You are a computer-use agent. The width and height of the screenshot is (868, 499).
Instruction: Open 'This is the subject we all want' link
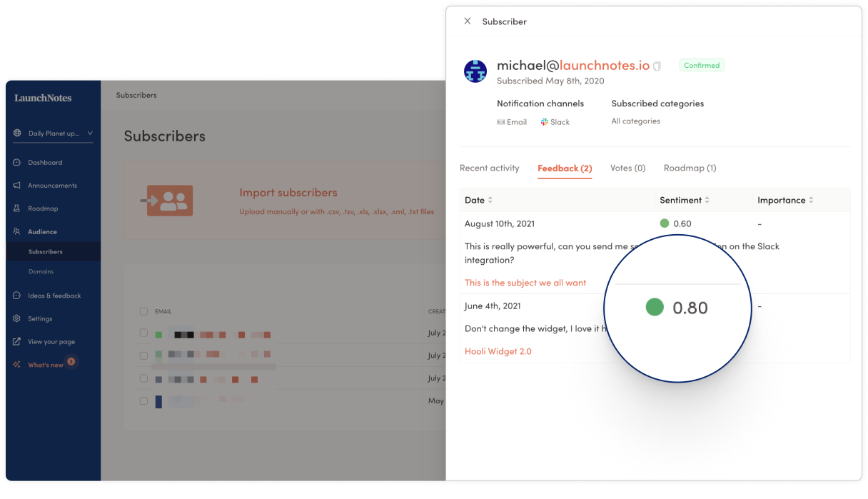click(x=525, y=283)
